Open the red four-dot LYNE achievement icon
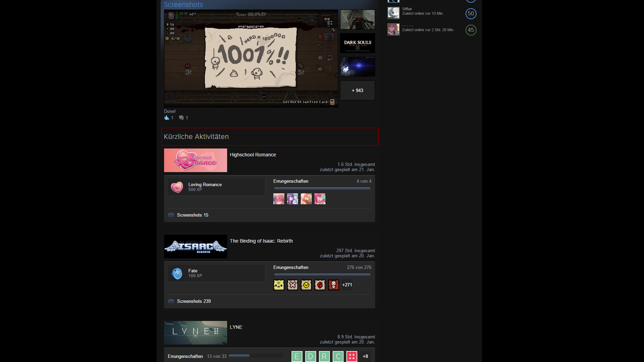The image size is (644, 362). click(x=352, y=357)
